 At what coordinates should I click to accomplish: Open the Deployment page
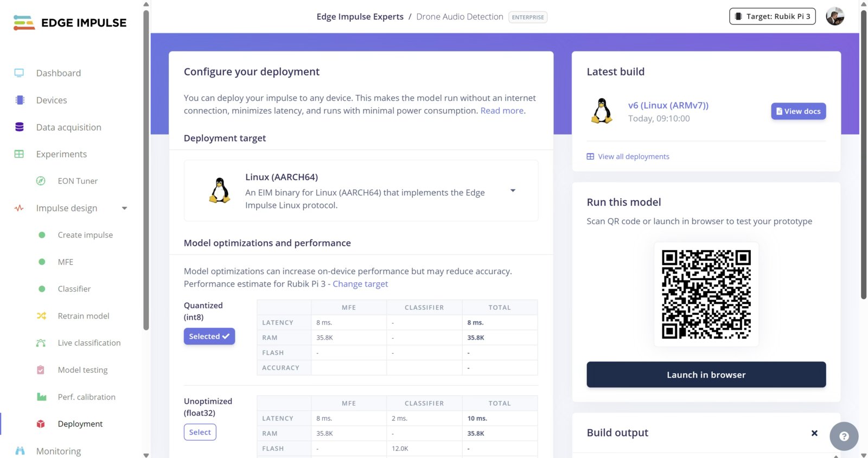coord(80,424)
